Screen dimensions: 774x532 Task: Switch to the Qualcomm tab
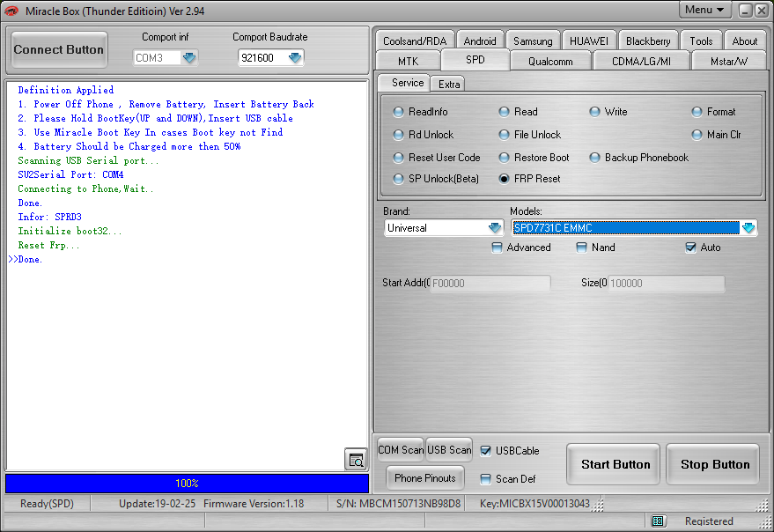551,62
